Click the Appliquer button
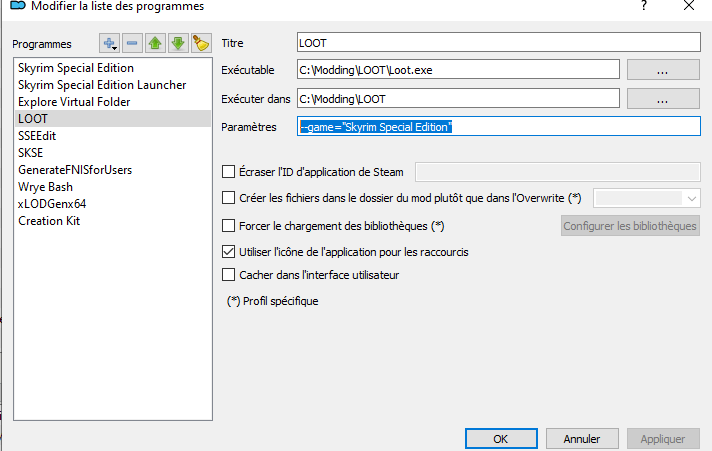The image size is (712, 451). point(663,439)
